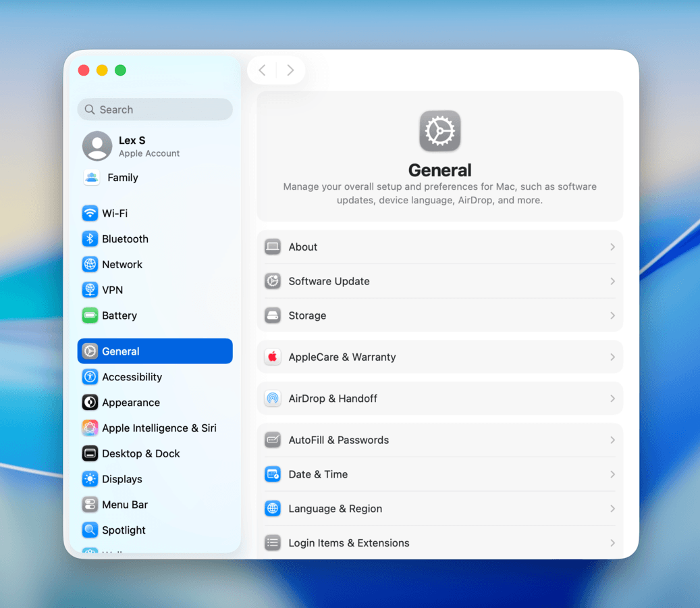Expand the About section
The height and width of the screenshot is (608, 700).
pos(439,247)
